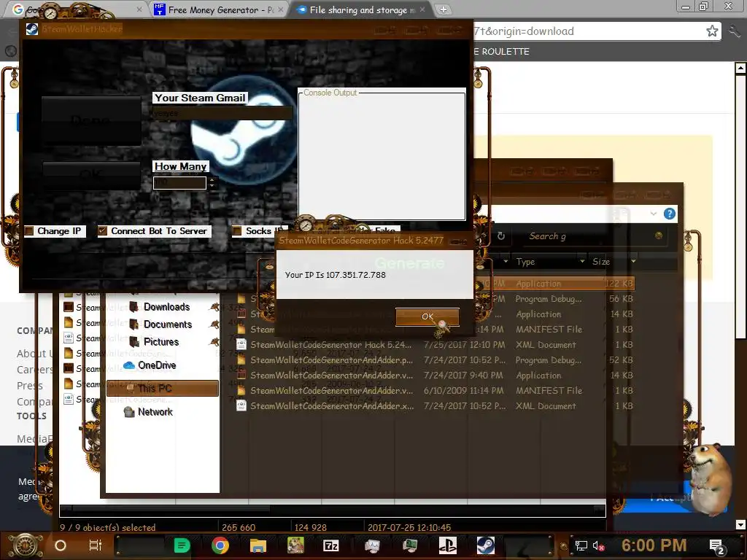This screenshot has height=560, width=747.
Task: Decrease How Many with the down arrow
Action: point(212,186)
